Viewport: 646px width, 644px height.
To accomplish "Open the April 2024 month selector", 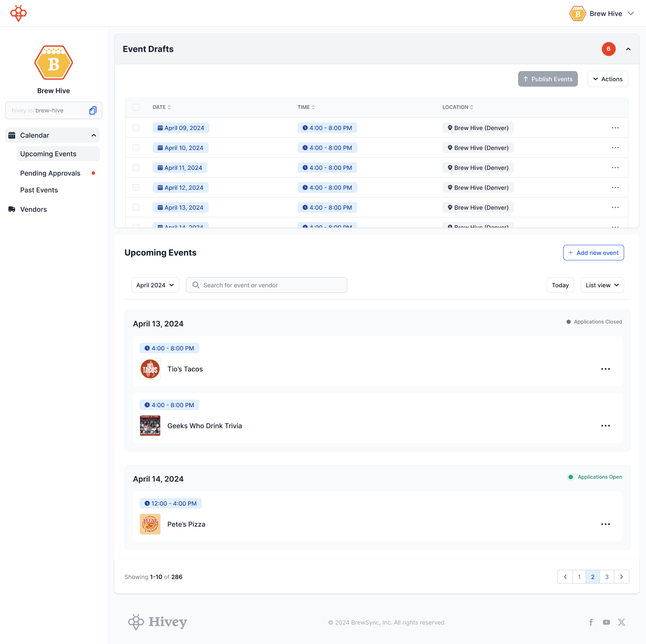I will tap(155, 285).
